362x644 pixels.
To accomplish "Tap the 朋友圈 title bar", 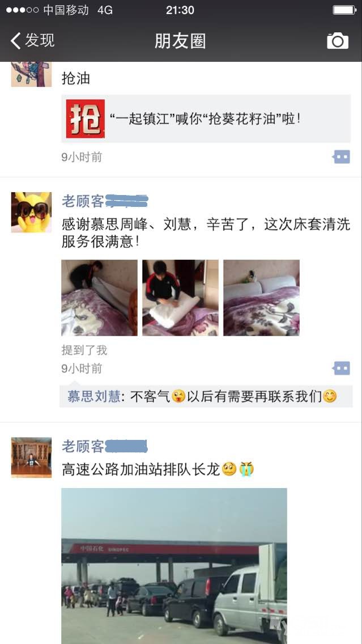I will (180, 41).
